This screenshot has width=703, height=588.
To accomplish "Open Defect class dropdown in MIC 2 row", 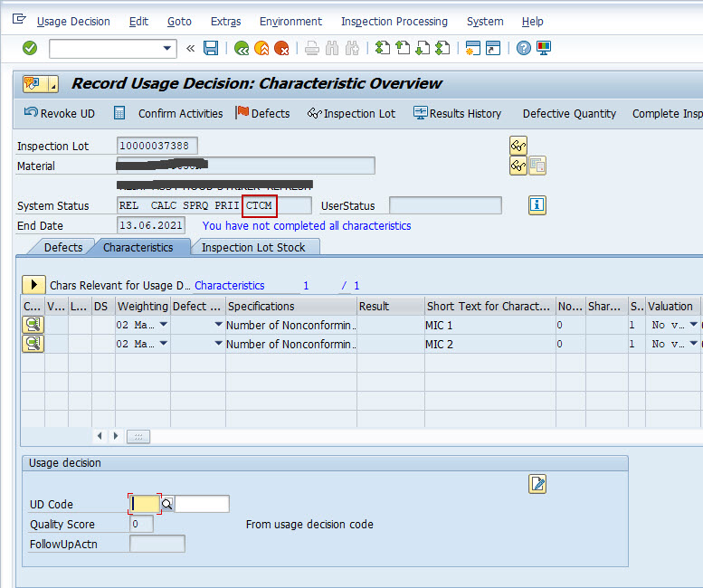I will [x=218, y=343].
